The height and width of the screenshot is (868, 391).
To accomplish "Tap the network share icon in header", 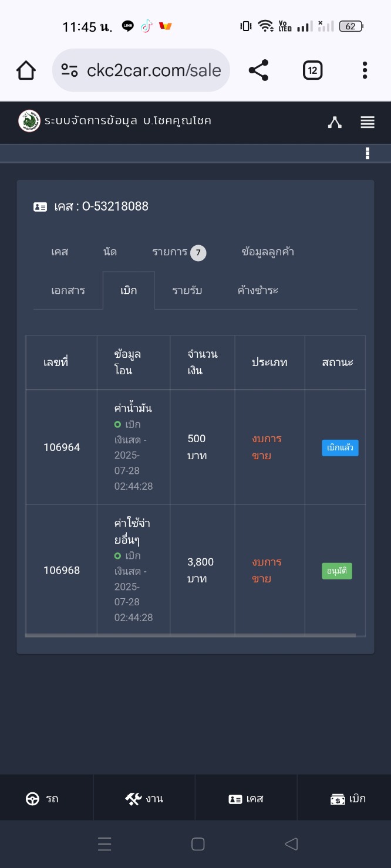I will pyautogui.click(x=335, y=122).
